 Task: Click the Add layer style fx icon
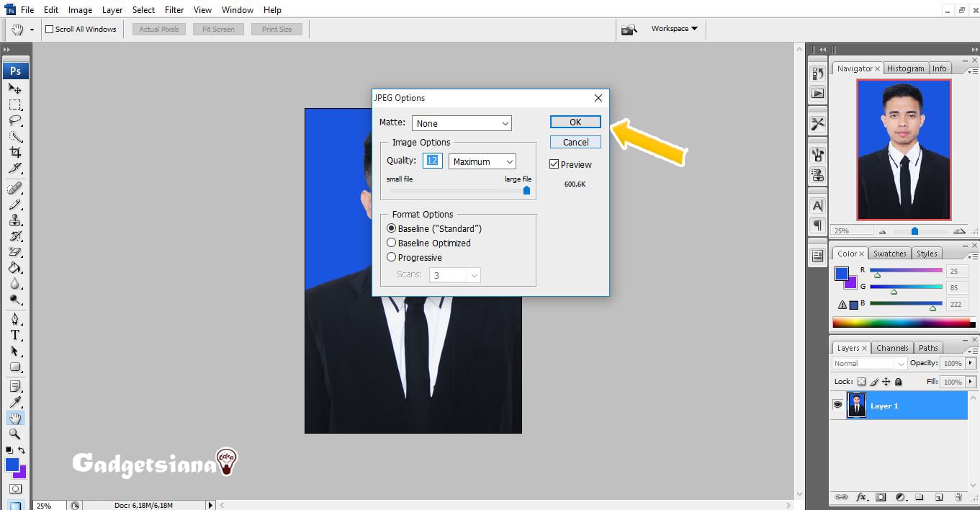click(x=860, y=497)
